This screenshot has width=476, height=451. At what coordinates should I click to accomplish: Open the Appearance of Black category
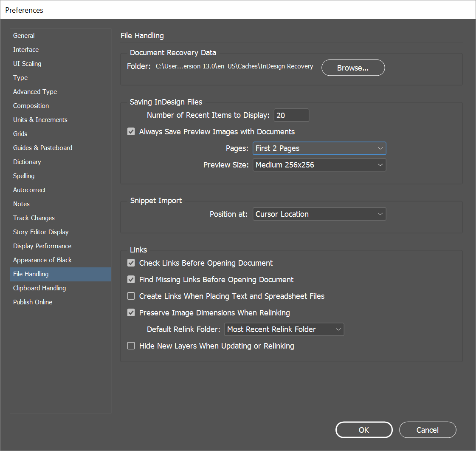42,260
